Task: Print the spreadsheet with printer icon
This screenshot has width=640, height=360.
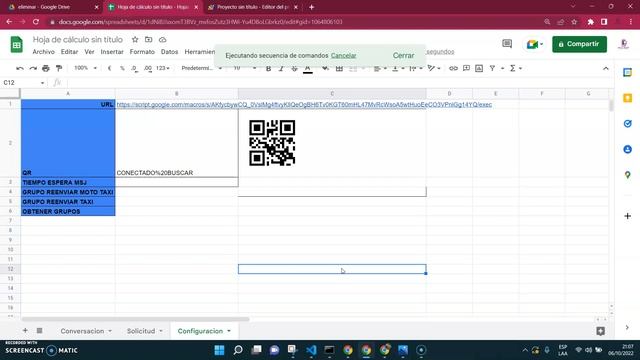Action: point(46,68)
